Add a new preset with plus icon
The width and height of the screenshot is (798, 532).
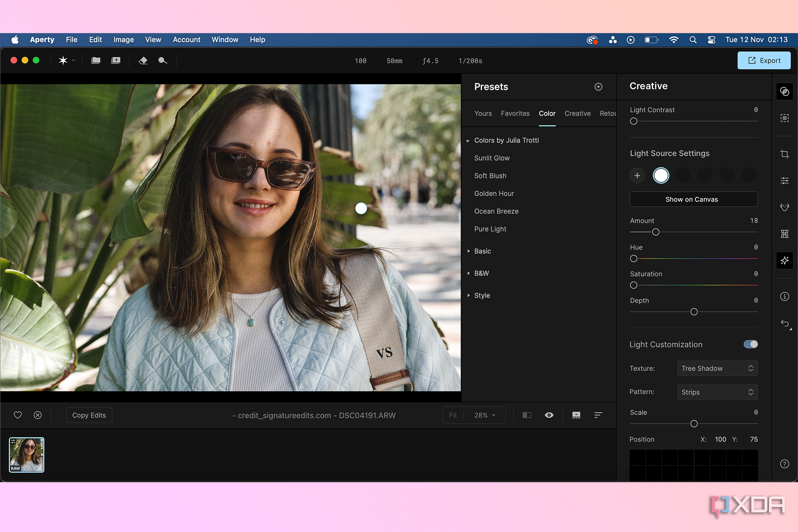[598, 87]
